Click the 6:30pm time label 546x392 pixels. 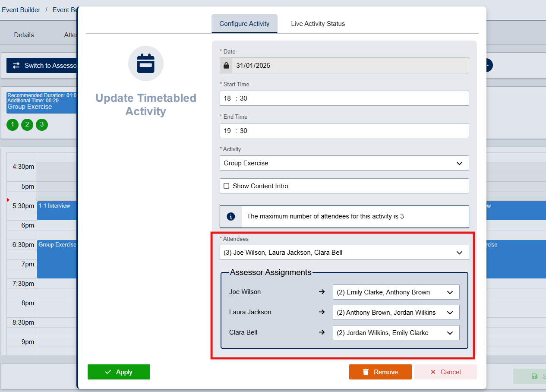tap(23, 245)
